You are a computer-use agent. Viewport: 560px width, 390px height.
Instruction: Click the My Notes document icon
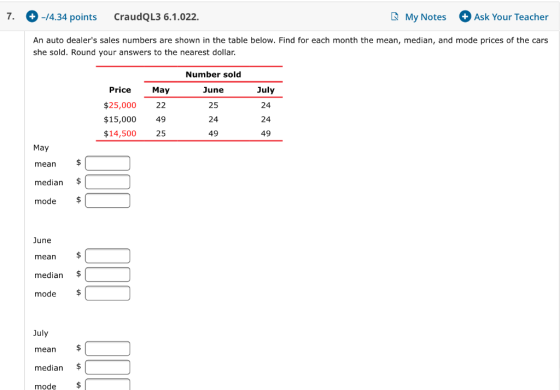click(395, 16)
